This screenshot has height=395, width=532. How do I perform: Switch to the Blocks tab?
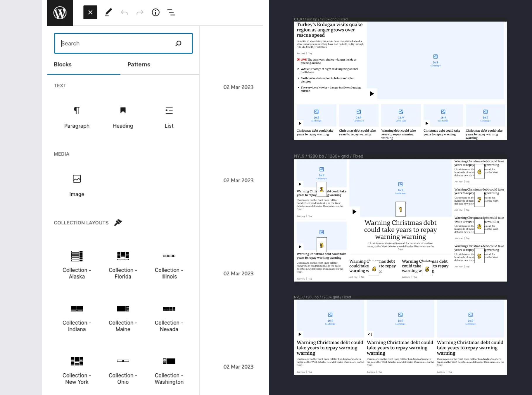(63, 64)
